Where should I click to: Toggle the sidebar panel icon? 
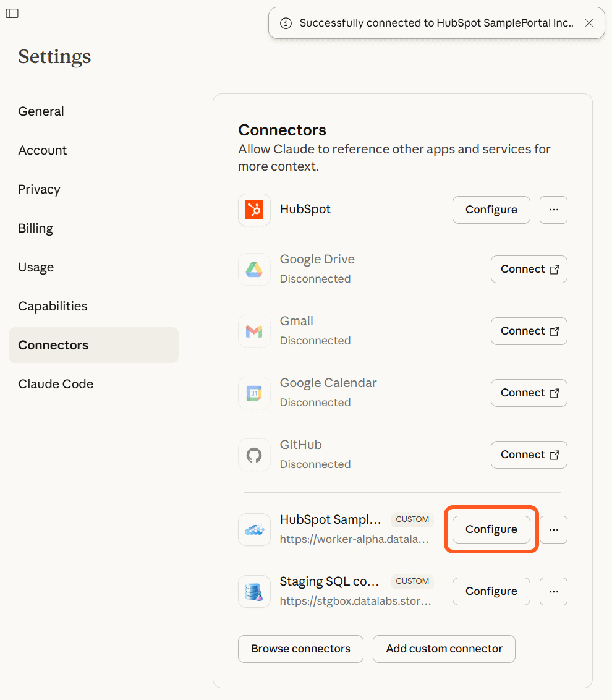(x=12, y=14)
